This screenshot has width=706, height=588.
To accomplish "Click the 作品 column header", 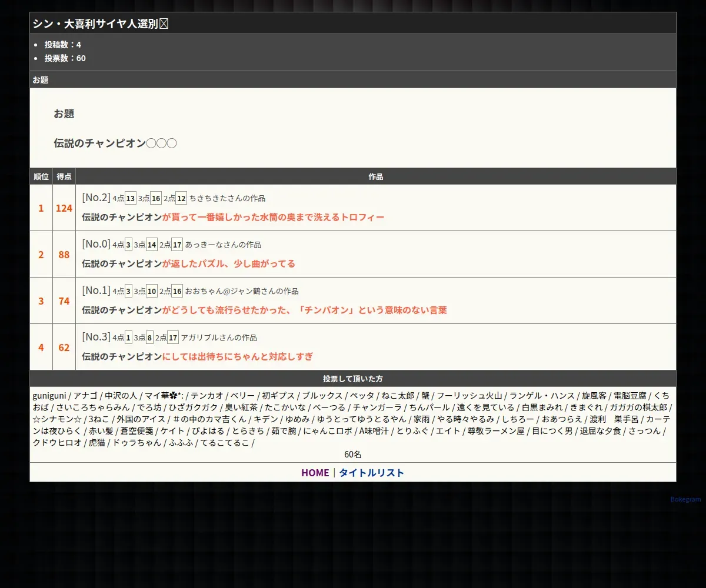I will [376, 176].
